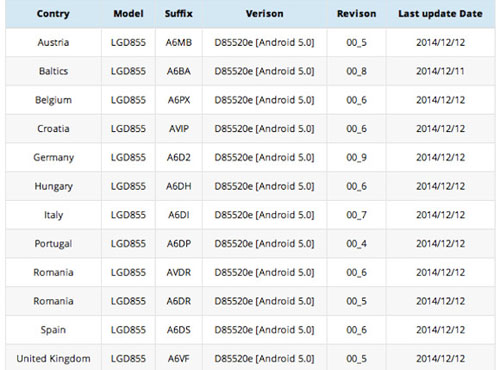
Task: Click the Model column header
Action: coord(128,14)
